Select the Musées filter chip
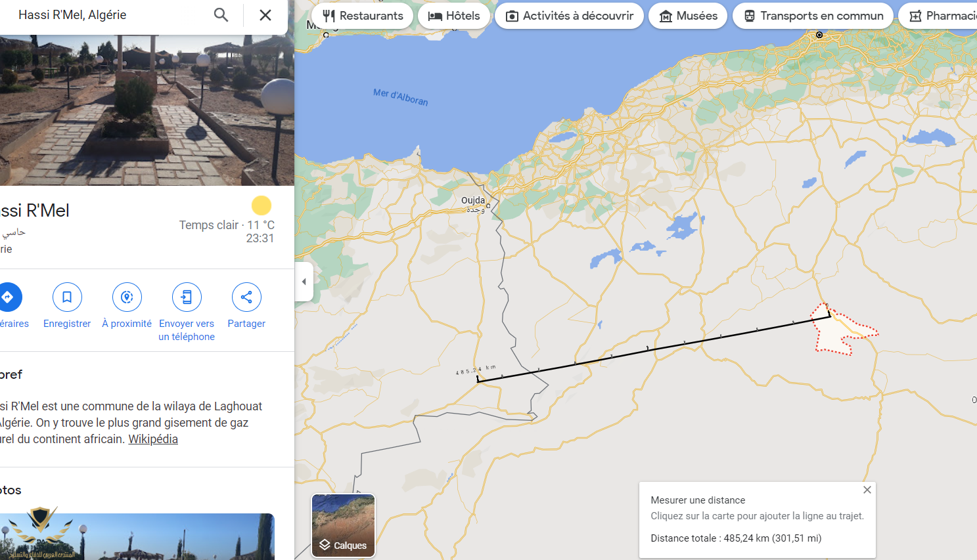Screen dimensions: 977x560 click(688, 16)
